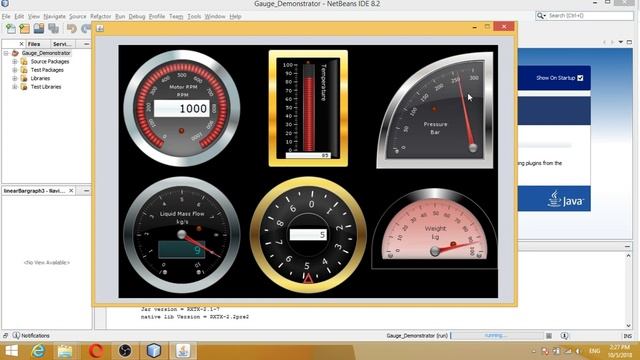The width and height of the screenshot is (640, 360).
Task: Open NetBeans cube icon on taskbar
Action: (x=154, y=351)
